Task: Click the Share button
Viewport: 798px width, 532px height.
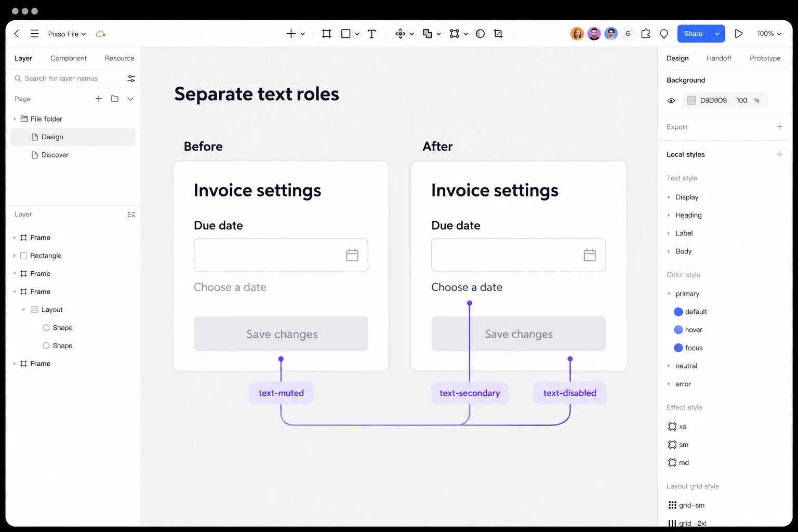Action: 694,34
